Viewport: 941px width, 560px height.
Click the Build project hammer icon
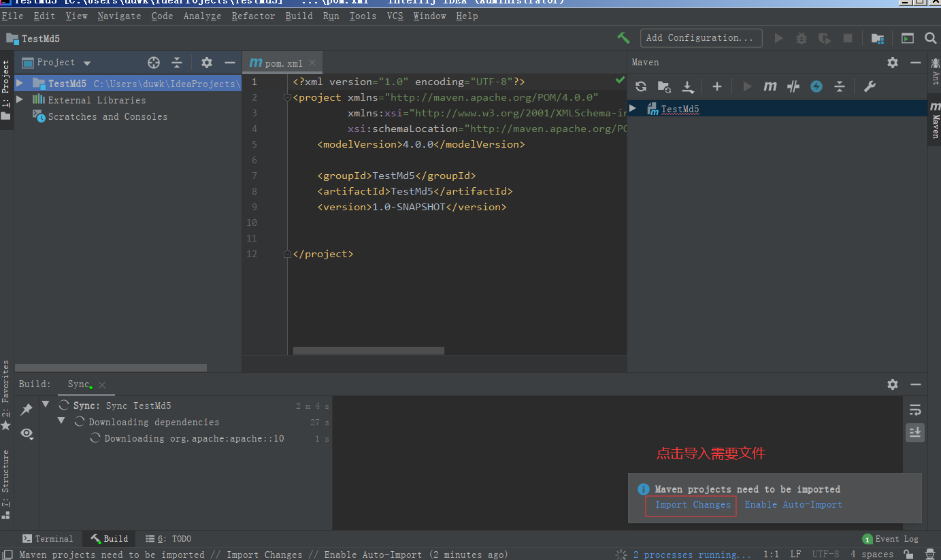(x=623, y=38)
